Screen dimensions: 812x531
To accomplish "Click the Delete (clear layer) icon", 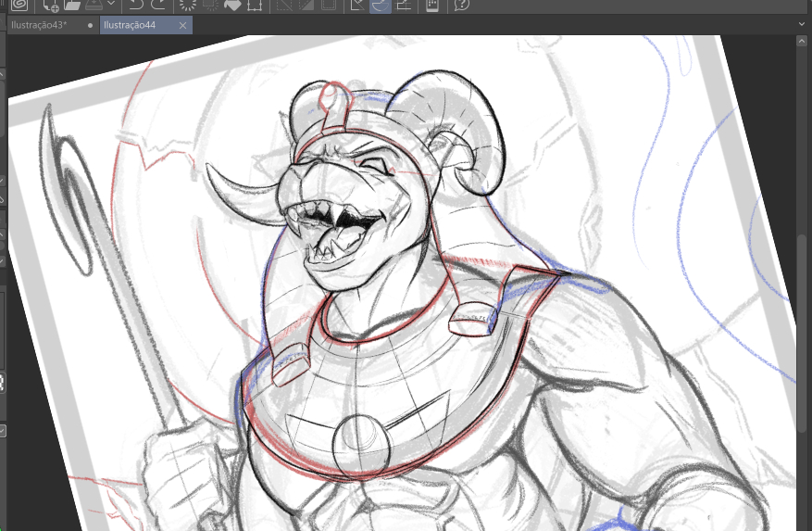I will [x=188, y=5].
